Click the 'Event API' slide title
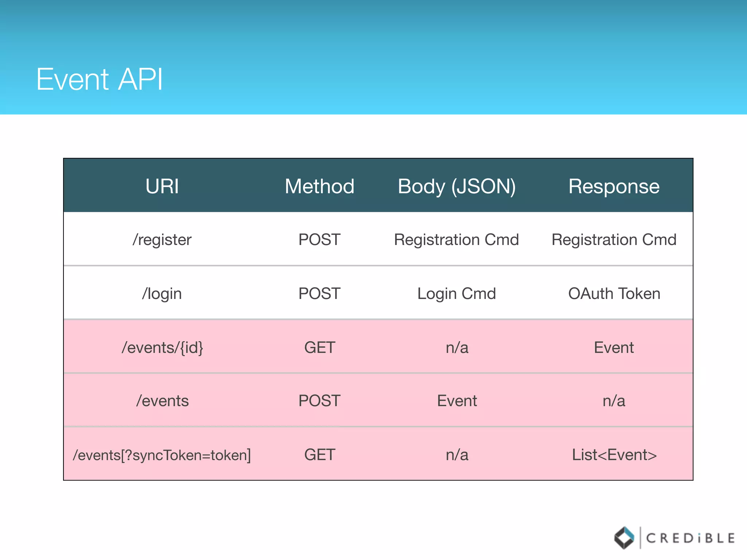747x560 pixels. tap(99, 79)
